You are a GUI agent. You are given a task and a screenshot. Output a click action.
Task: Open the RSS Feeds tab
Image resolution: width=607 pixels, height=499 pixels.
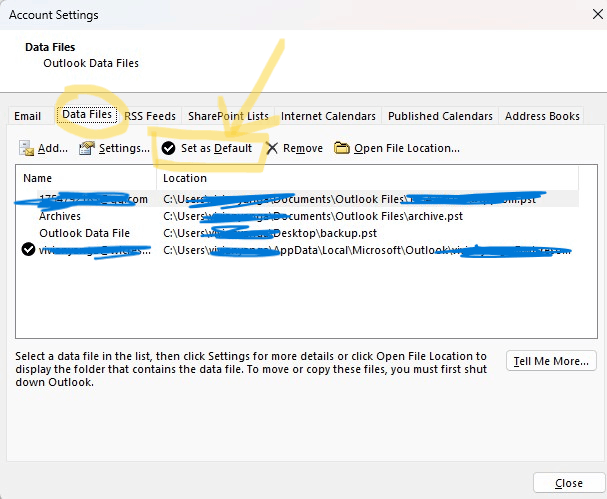click(x=150, y=116)
